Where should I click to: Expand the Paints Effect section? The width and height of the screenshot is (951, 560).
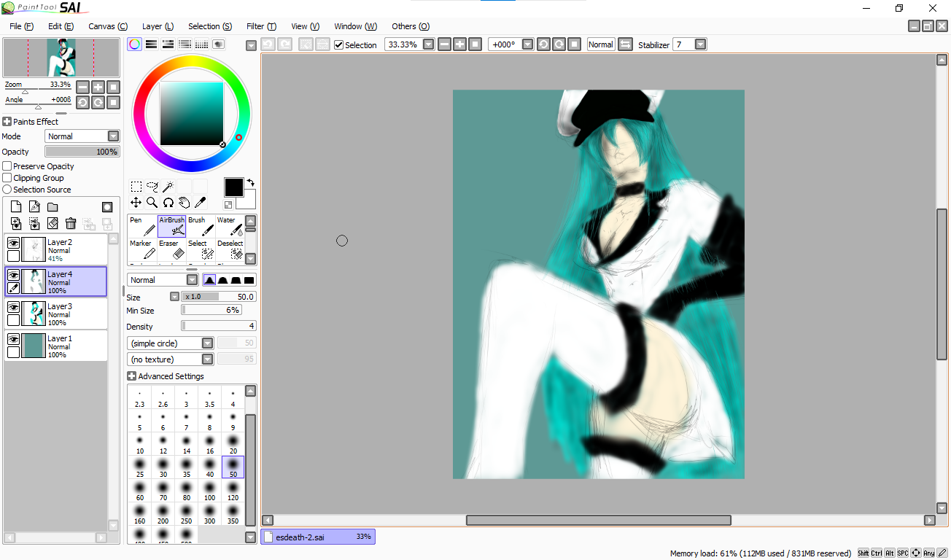click(x=7, y=122)
